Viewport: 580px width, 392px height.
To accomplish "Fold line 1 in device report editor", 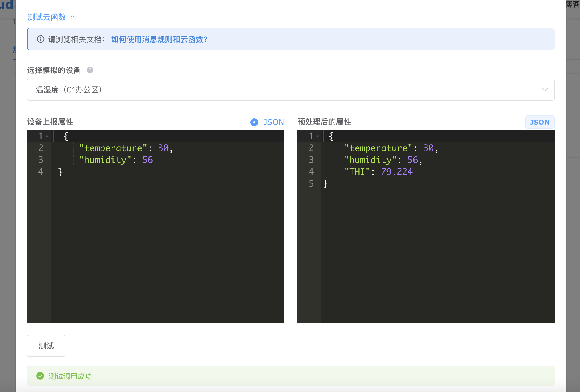I will click(x=47, y=136).
